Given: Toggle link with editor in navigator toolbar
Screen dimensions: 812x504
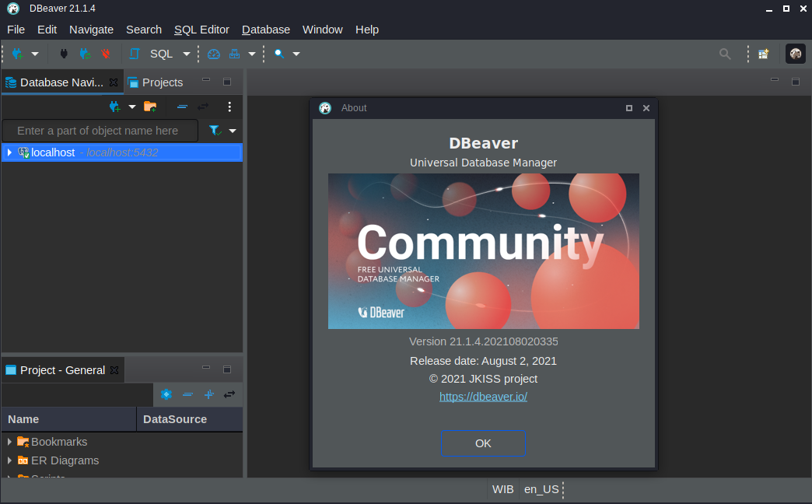Looking at the screenshot, I should 204,107.
